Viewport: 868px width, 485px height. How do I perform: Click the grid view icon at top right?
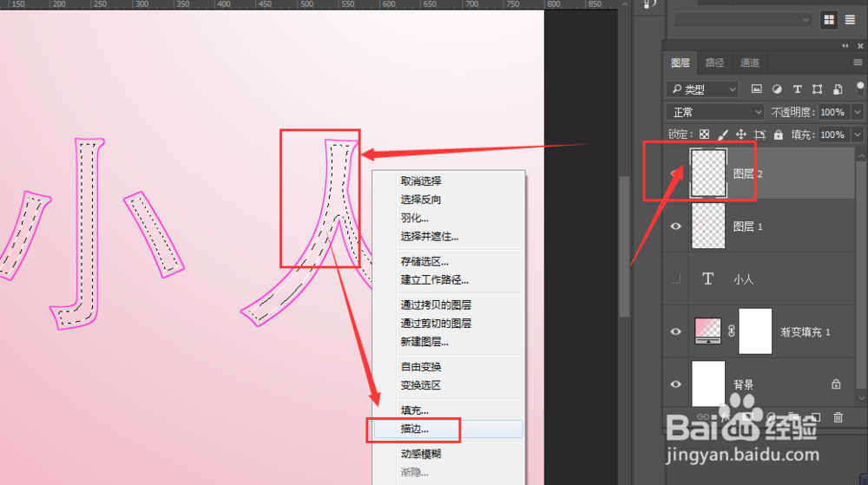829,20
